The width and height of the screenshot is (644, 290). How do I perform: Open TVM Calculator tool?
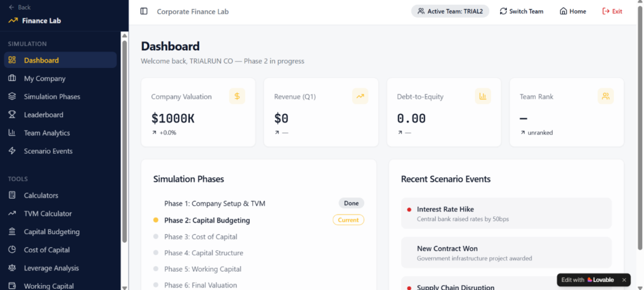click(x=48, y=213)
